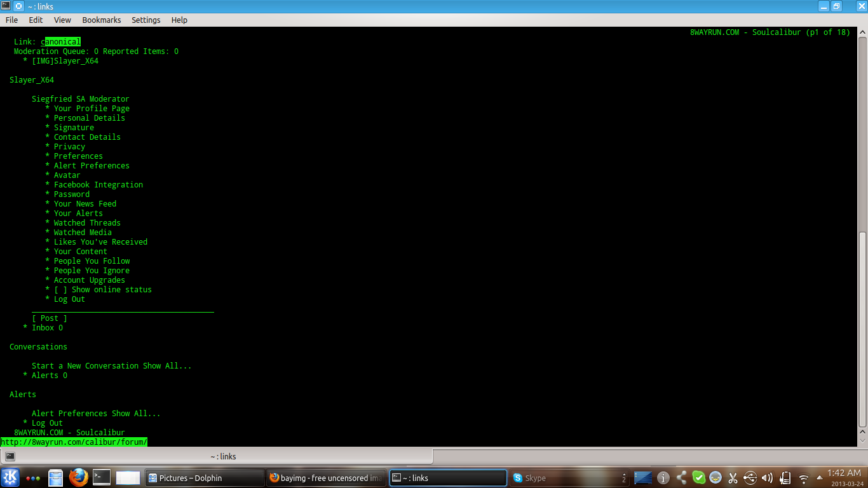
Task: Open the Privacy link
Action: [x=69, y=147]
